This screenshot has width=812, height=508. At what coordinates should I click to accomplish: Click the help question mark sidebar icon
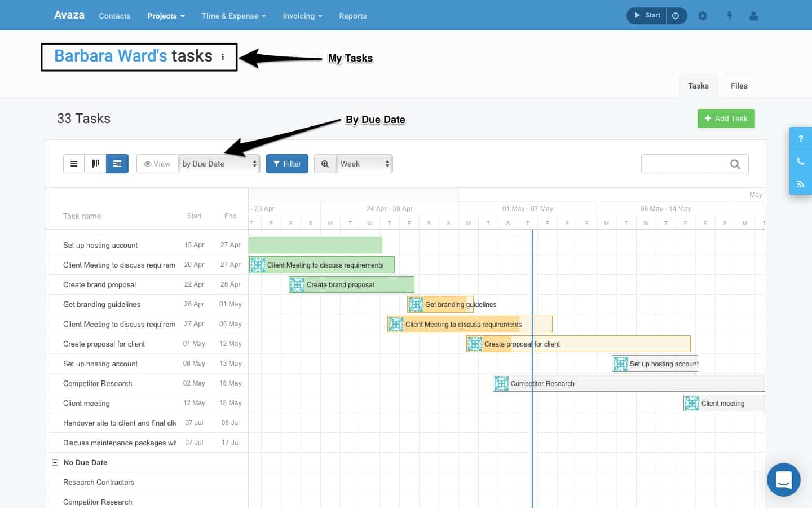pos(800,138)
